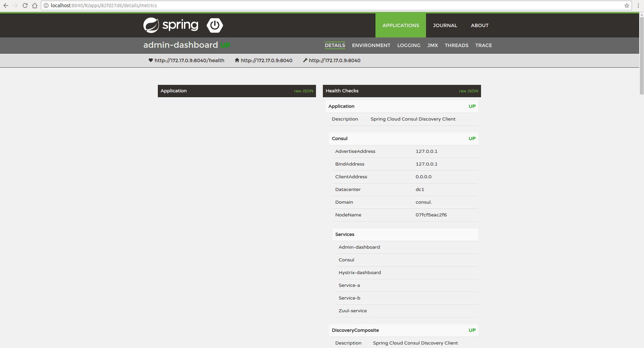Click the Application panel header
The height and width of the screenshot is (348, 644).
click(237, 91)
